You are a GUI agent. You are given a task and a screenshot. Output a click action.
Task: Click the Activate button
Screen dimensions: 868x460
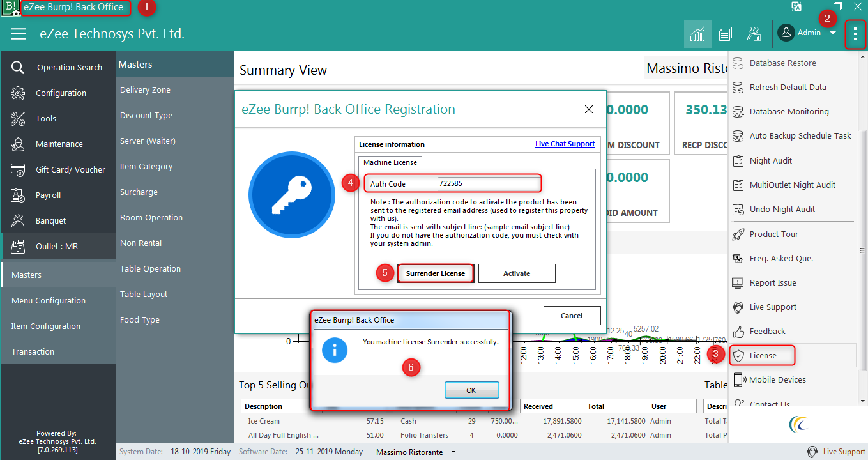tap(517, 273)
